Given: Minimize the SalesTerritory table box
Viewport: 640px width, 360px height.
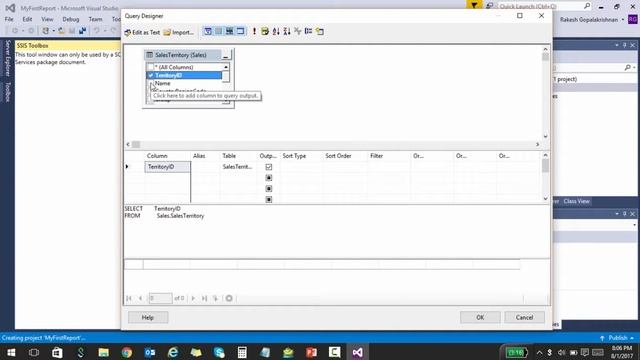Looking at the screenshot, I should click(226, 55).
